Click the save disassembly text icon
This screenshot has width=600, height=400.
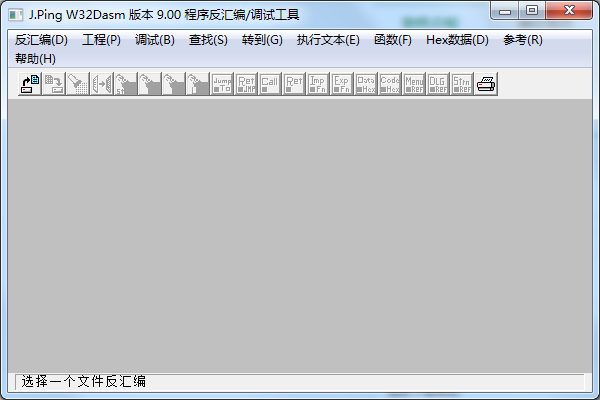54,83
